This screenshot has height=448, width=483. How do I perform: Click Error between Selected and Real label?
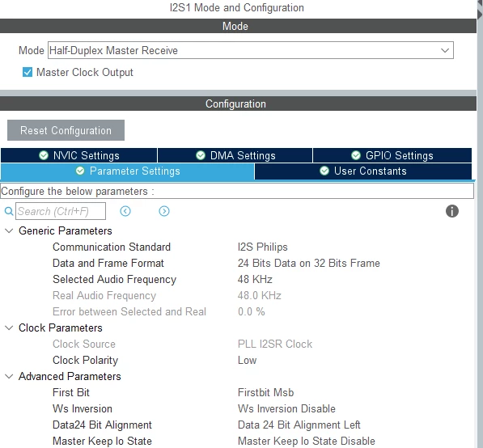pyautogui.click(x=129, y=311)
